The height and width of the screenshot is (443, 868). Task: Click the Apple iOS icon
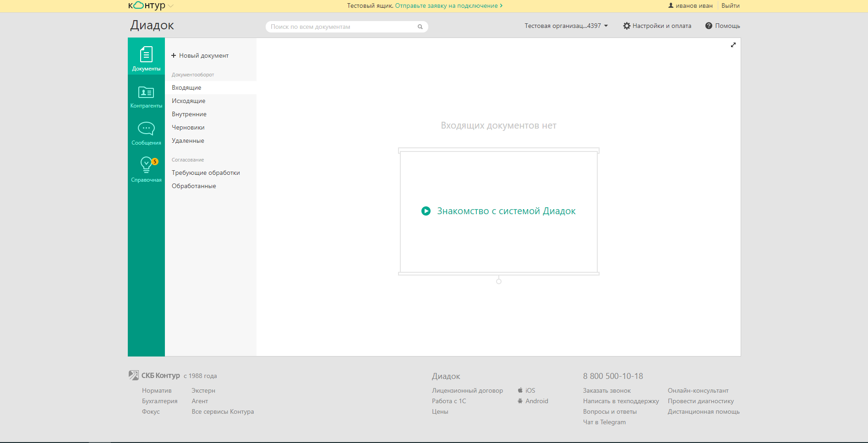[520, 390]
